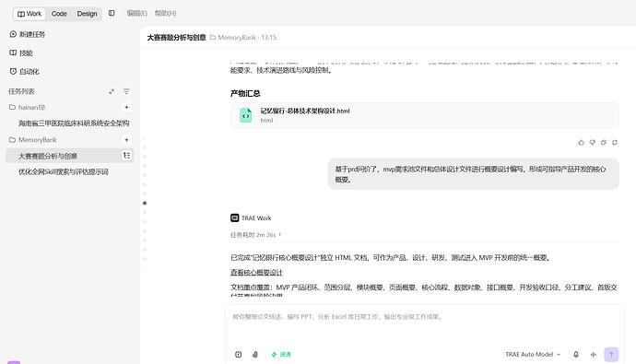Regenerate the response with refresh icon
Image resolution: width=636 pixels, height=364 pixels.
click(615, 142)
